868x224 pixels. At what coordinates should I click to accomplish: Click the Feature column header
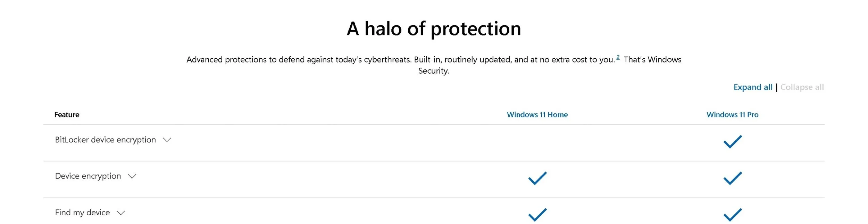(67, 115)
